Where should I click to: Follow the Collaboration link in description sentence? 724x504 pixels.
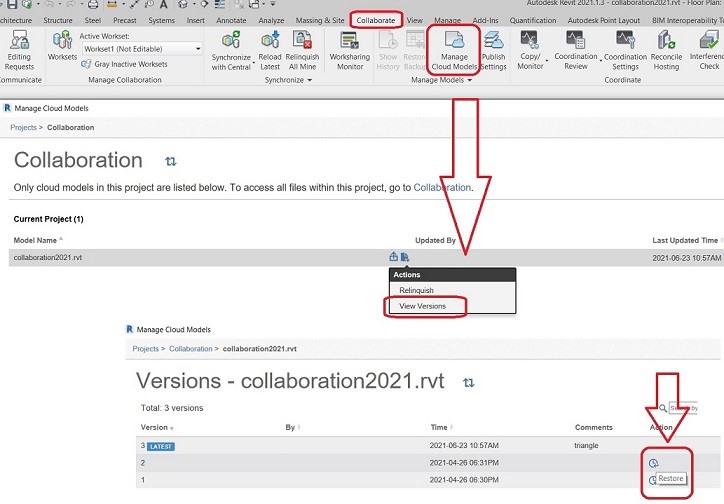(442, 187)
